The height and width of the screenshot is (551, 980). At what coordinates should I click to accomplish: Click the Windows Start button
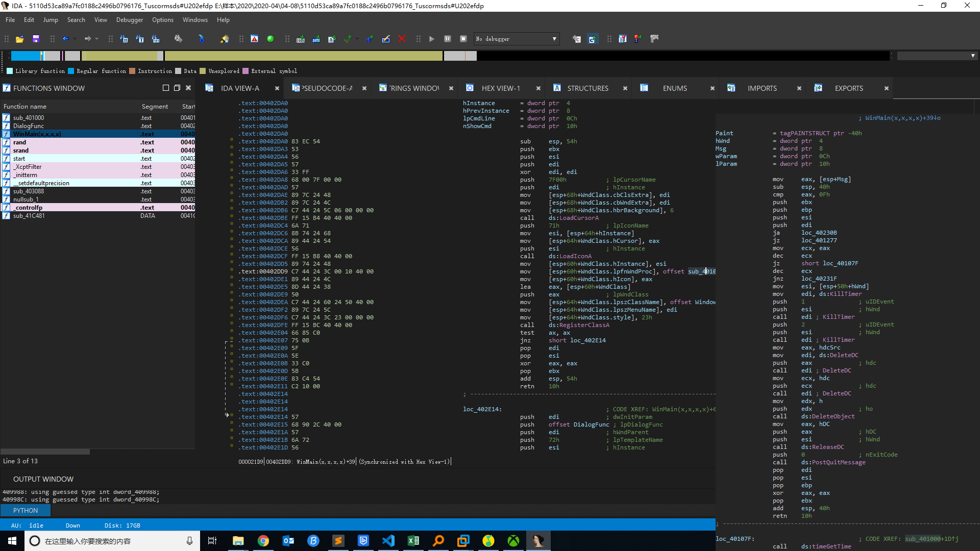(12, 541)
